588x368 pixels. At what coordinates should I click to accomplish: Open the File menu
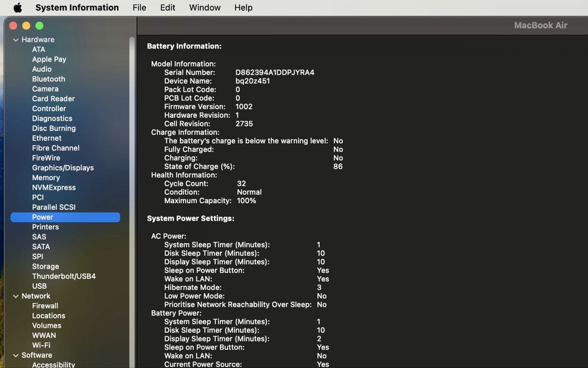click(x=139, y=8)
